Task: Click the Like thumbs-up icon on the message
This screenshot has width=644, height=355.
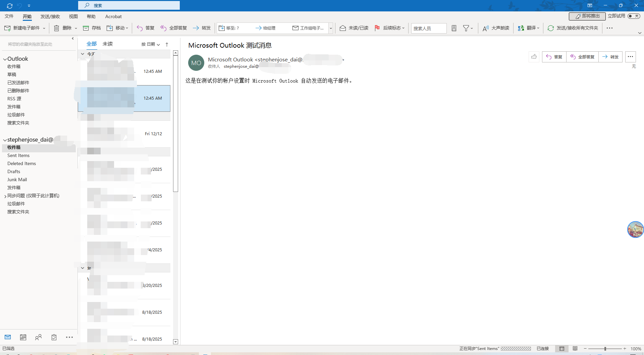Action: point(534,57)
